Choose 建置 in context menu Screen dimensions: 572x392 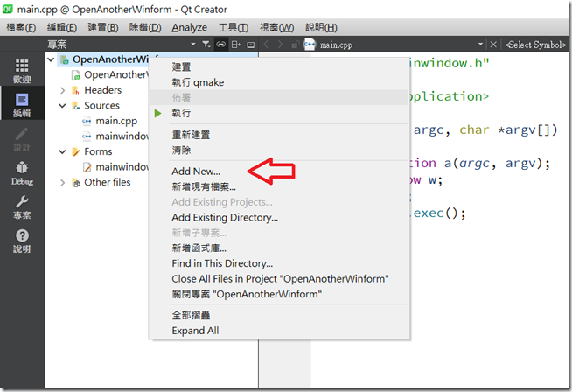(279, 66)
